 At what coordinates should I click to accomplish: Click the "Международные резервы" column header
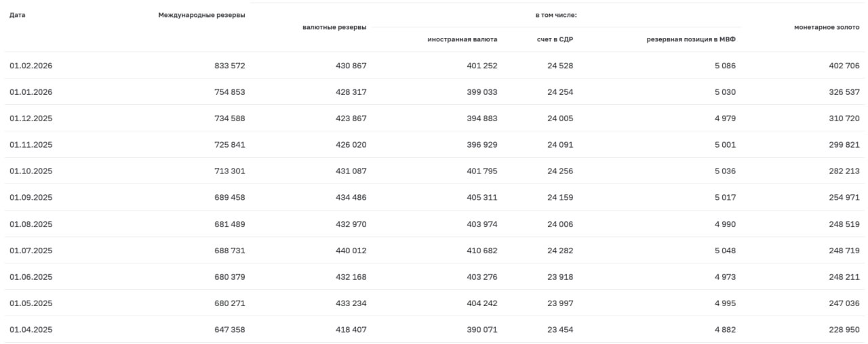pos(201,15)
